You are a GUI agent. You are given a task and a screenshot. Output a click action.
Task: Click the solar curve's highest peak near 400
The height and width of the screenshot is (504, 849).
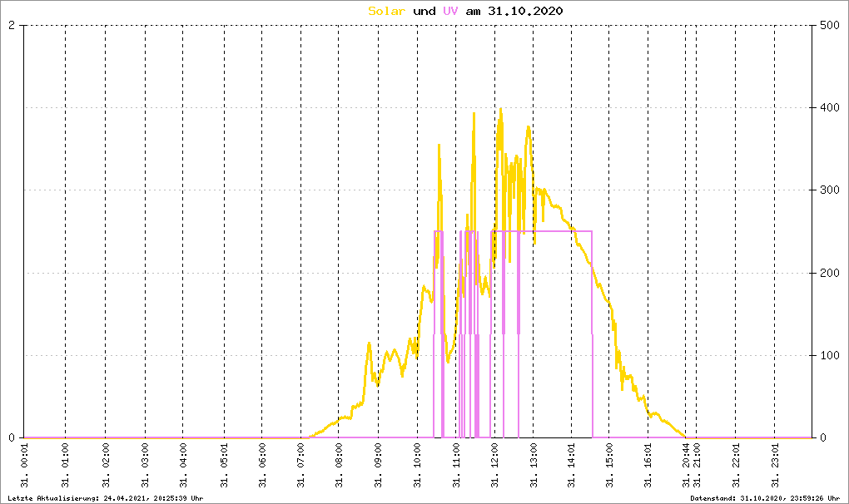pyautogui.click(x=500, y=109)
